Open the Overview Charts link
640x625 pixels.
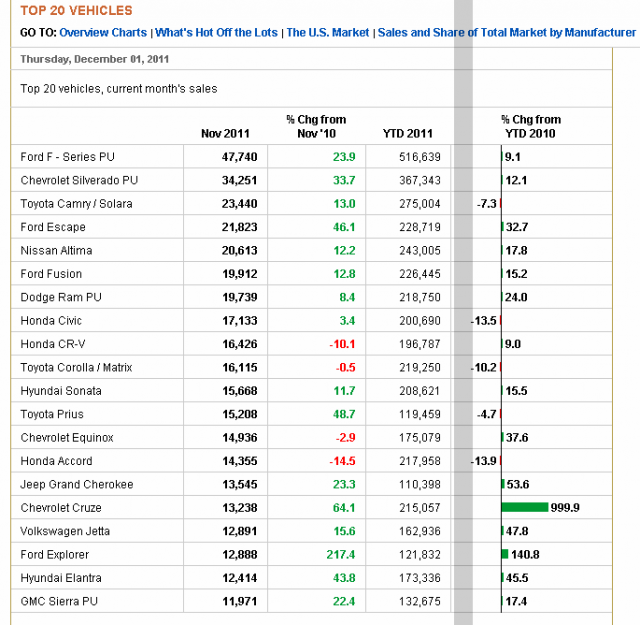pos(103,33)
